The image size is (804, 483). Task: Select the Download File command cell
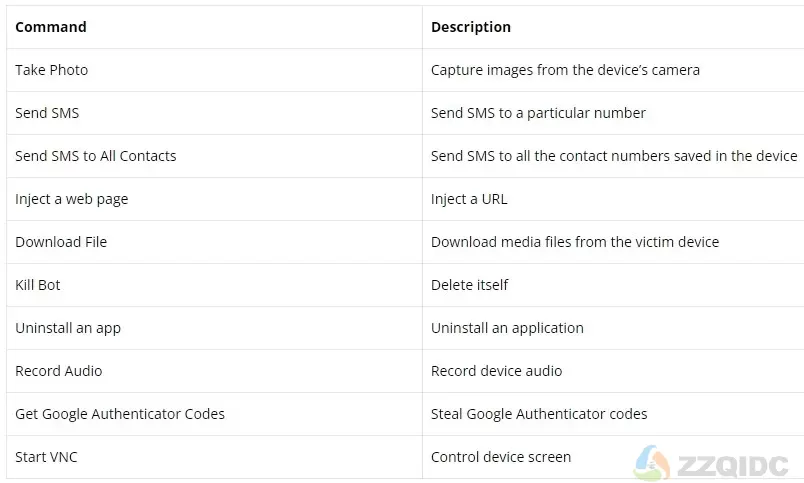pos(214,243)
